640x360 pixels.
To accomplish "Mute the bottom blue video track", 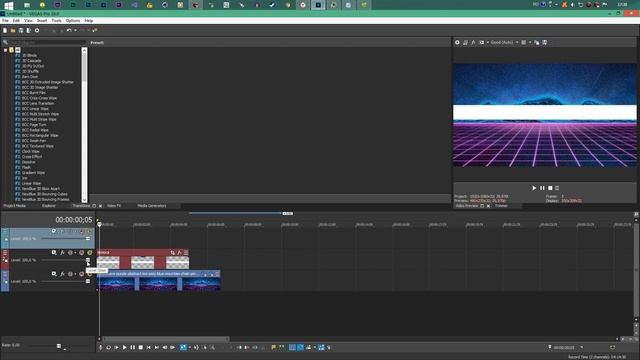I will click(82, 274).
